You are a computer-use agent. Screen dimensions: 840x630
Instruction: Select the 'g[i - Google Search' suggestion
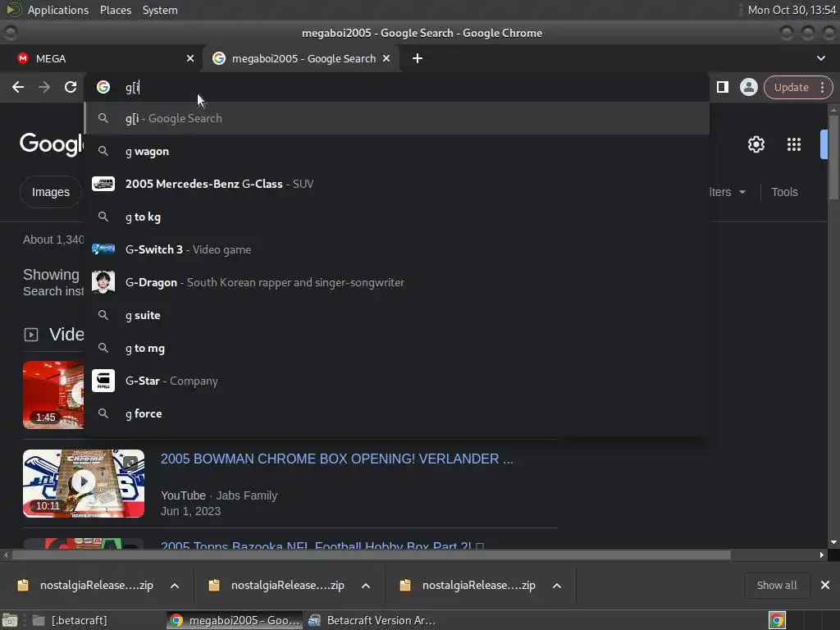coord(397,118)
